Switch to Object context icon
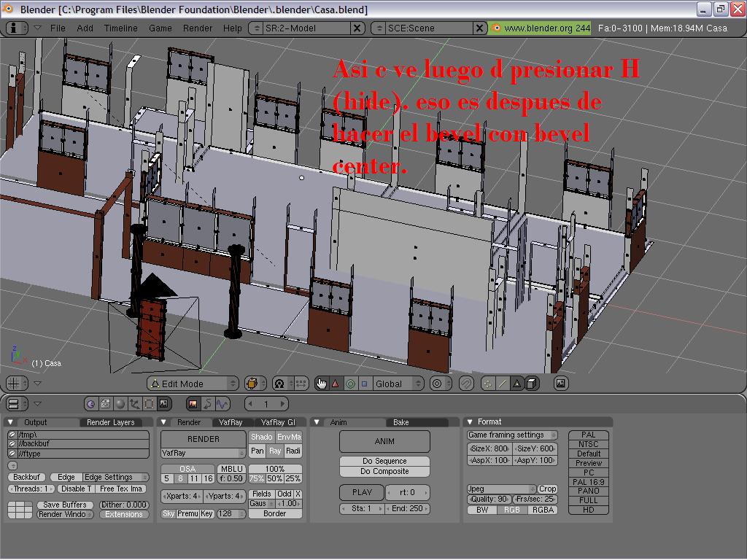This screenshot has height=560, width=747. [135, 404]
